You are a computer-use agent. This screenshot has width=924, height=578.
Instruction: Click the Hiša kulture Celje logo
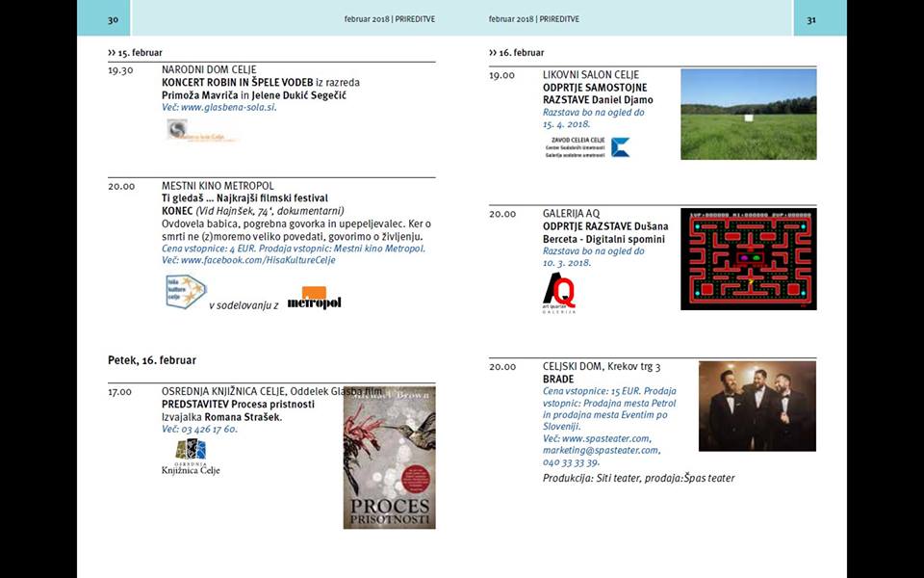click(x=186, y=291)
